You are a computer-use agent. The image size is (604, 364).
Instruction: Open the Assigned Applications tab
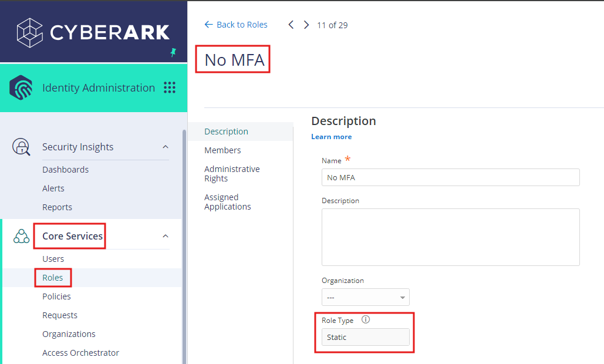[x=228, y=201]
